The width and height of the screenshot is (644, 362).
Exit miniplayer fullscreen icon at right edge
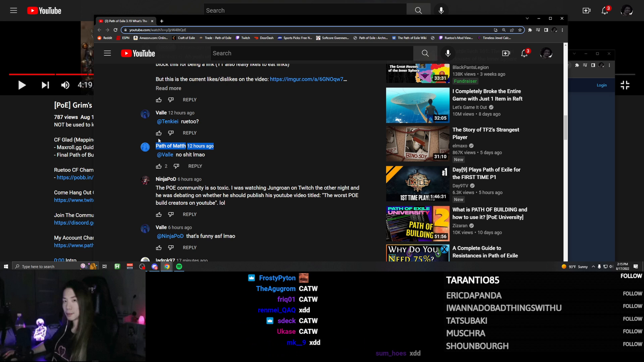(x=625, y=85)
